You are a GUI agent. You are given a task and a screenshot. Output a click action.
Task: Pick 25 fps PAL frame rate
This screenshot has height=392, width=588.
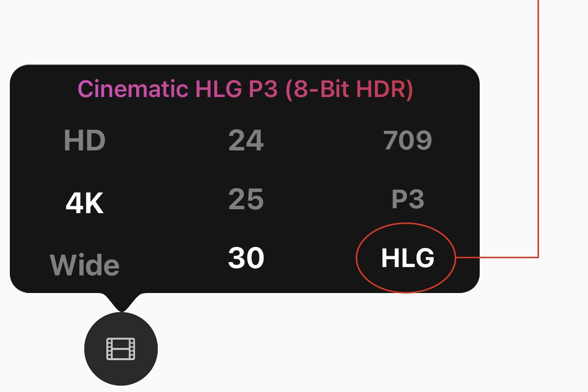point(246,199)
